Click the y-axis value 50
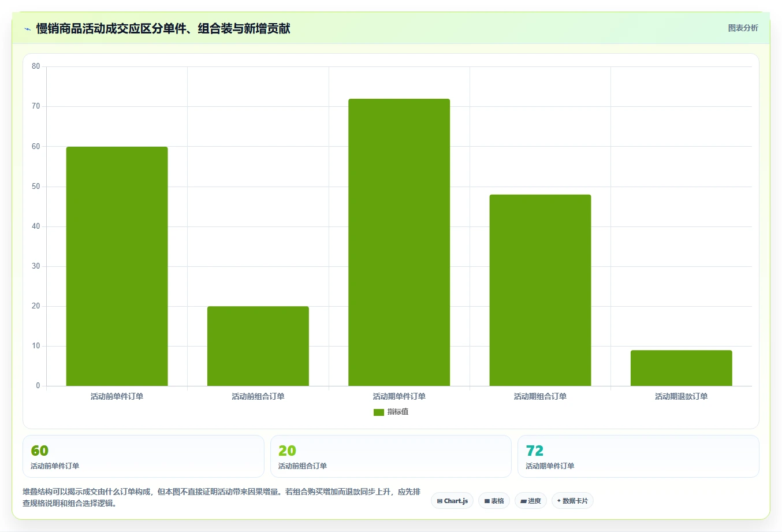This screenshot has height=532, width=782. 36,187
